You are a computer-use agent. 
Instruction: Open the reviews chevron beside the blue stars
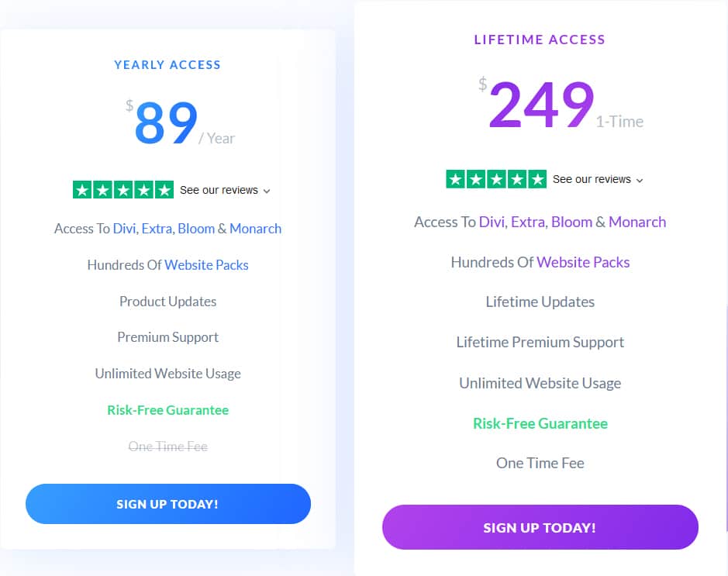click(x=266, y=191)
